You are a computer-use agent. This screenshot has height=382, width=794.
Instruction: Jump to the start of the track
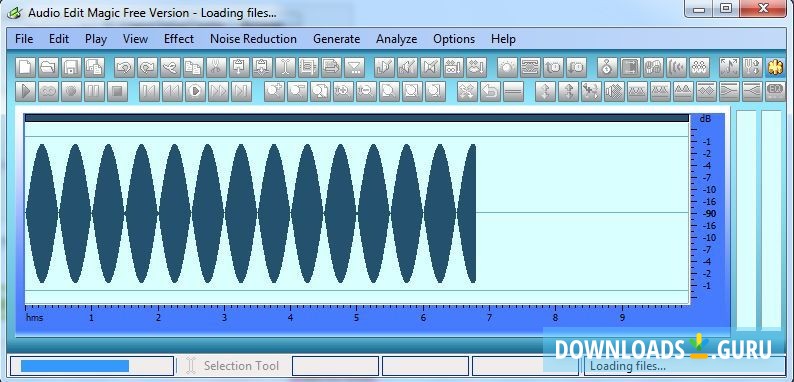(x=149, y=92)
